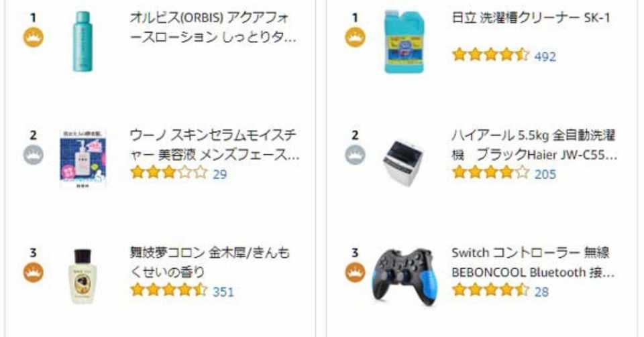Open the 351 reviews count link
644x337 pixels.
pyautogui.click(x=223, y=291)
